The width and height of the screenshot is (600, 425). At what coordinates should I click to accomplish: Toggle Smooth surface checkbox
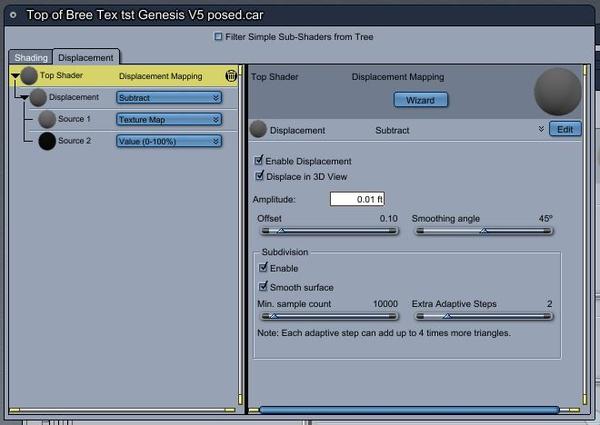pyautogui.click(x=263, y=286)
